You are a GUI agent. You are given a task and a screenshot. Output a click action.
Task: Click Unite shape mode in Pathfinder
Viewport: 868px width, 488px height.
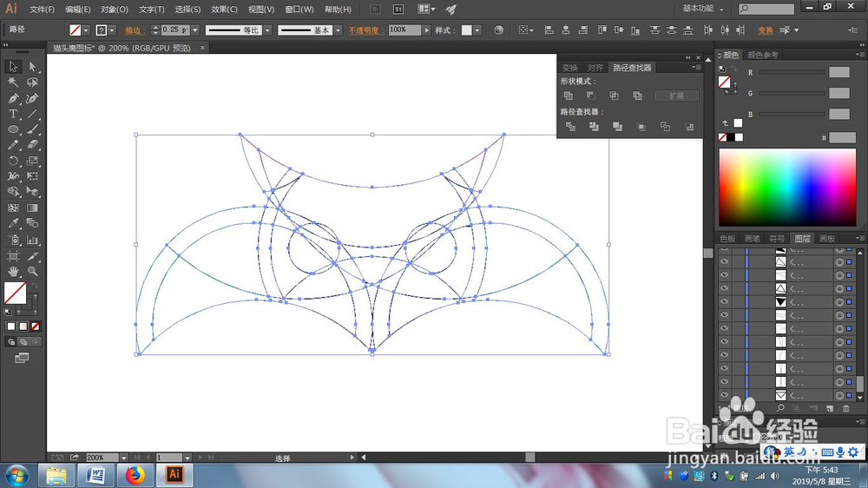pyautogui.click(x=569, y=96)
